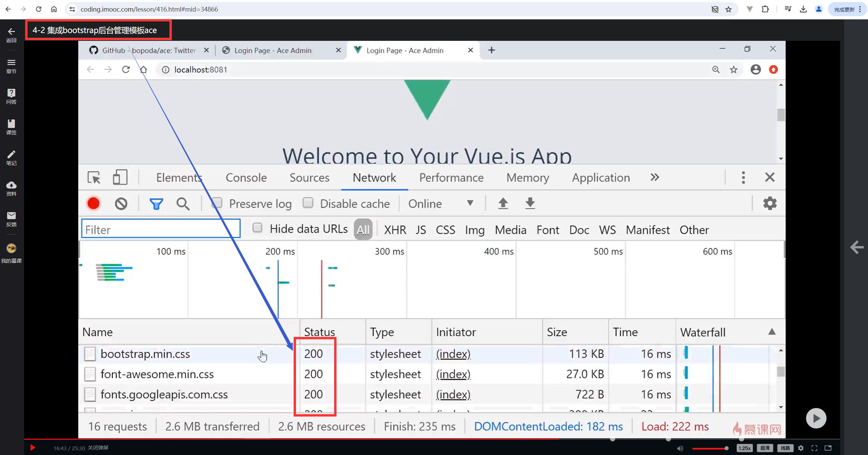
Task: Reload the coding.imooc.com page
Action: (38, 9)
